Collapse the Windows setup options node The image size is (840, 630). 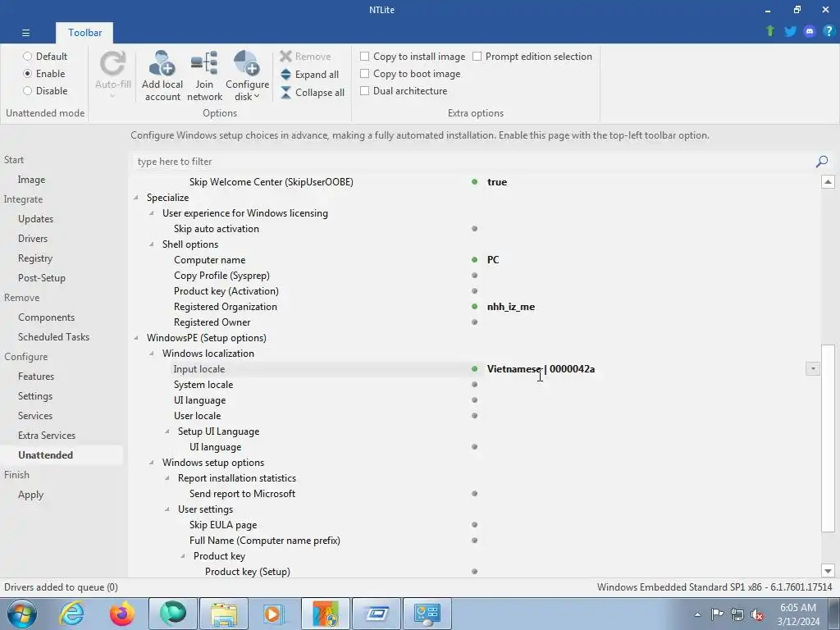click(x=152, y=463)
